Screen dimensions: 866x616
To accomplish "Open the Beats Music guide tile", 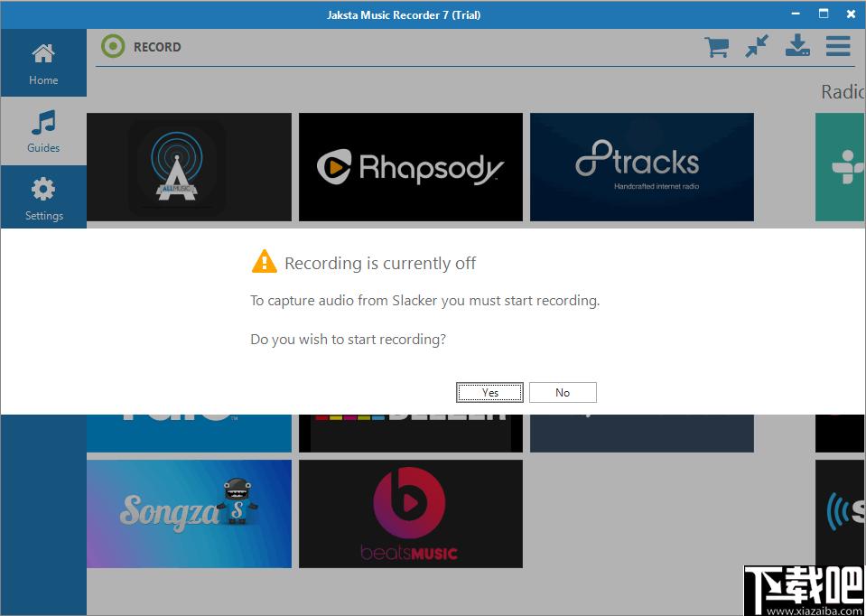I will 410,514.
